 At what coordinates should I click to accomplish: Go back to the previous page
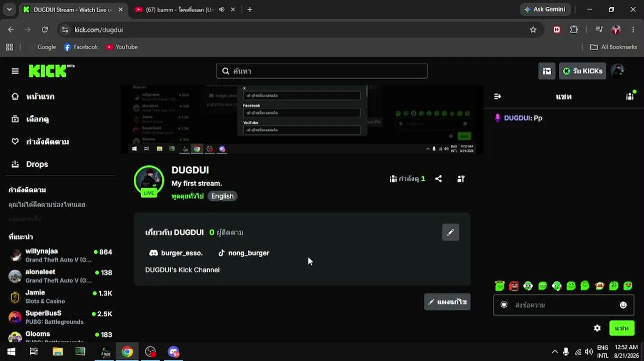point(11,30)
